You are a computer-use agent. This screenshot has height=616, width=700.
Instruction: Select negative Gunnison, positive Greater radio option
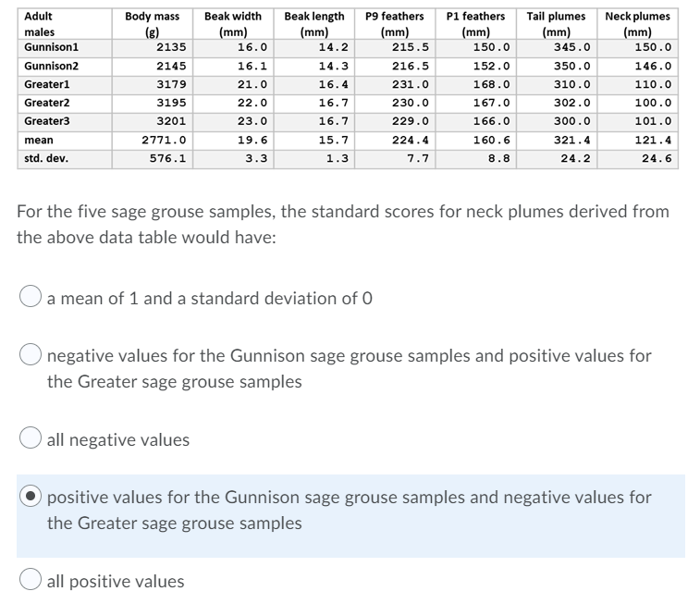(x=31, y=354)
